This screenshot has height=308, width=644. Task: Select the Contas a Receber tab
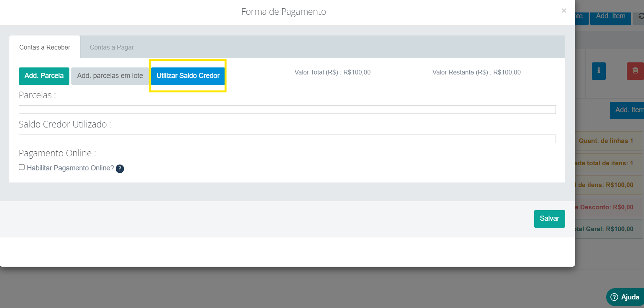[x=45, y=47]
